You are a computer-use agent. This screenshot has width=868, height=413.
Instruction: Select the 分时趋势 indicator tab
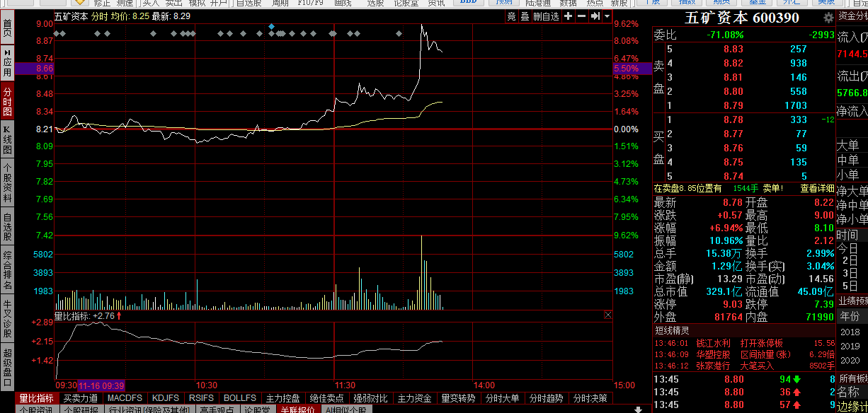(x=547, y=399)
